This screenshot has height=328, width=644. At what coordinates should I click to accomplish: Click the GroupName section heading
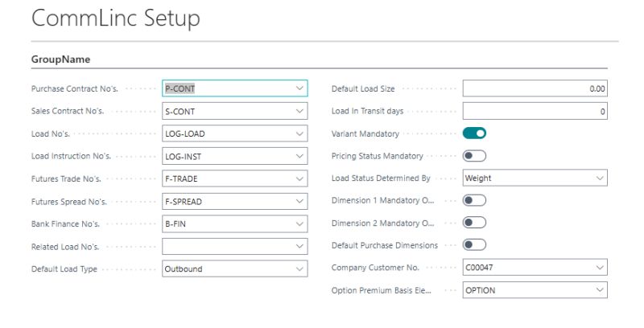(61, 59)
